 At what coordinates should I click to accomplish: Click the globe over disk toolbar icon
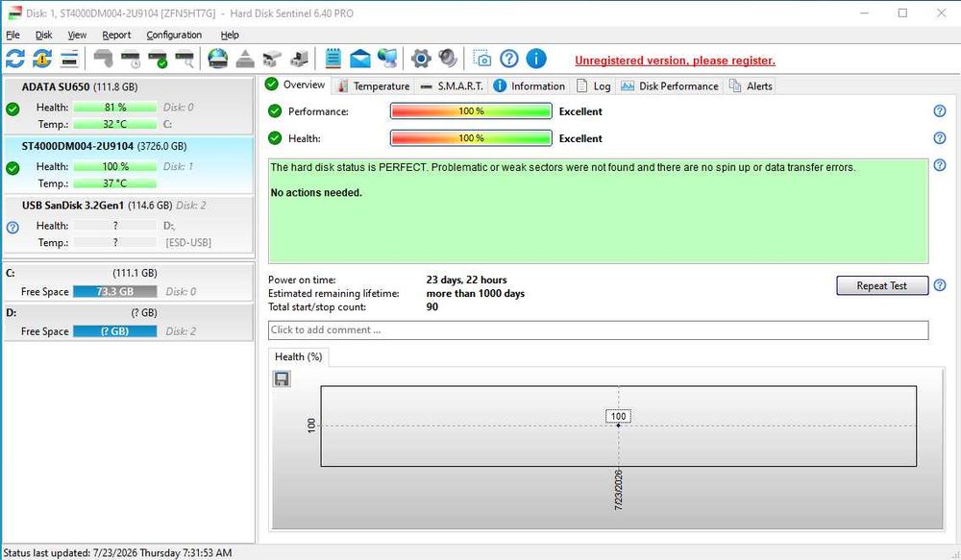(217, 59)
